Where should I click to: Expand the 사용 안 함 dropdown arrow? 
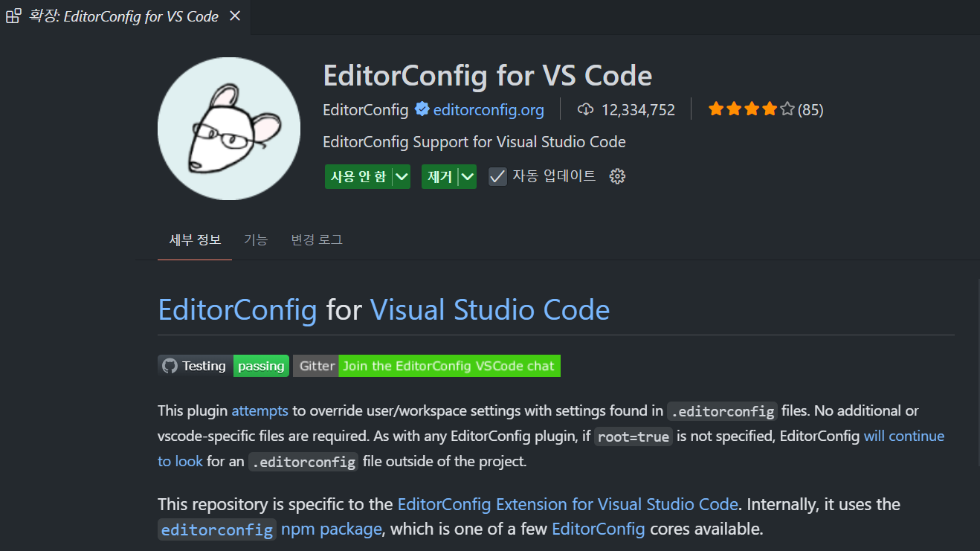(x=402, y=176)
